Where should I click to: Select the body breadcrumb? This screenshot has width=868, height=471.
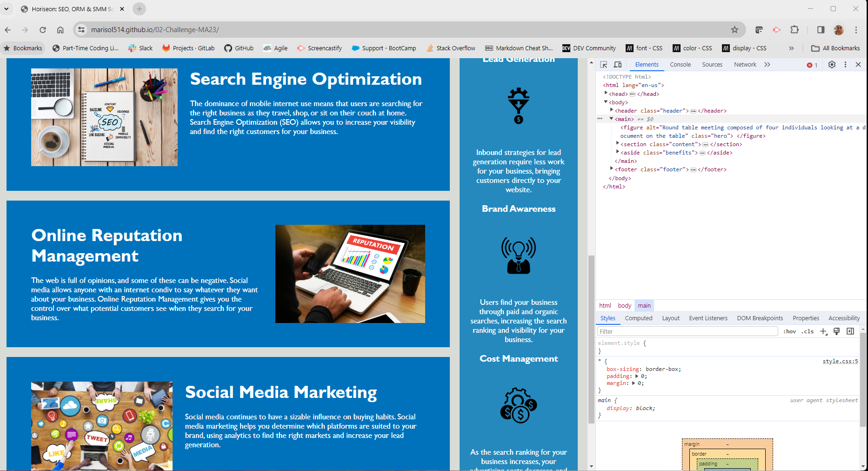point(624,306)
